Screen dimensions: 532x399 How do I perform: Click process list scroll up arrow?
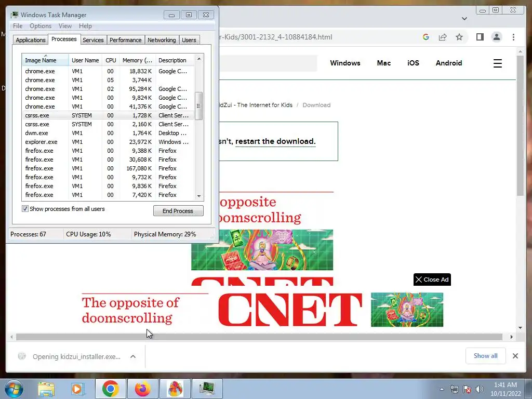(199, 59)
